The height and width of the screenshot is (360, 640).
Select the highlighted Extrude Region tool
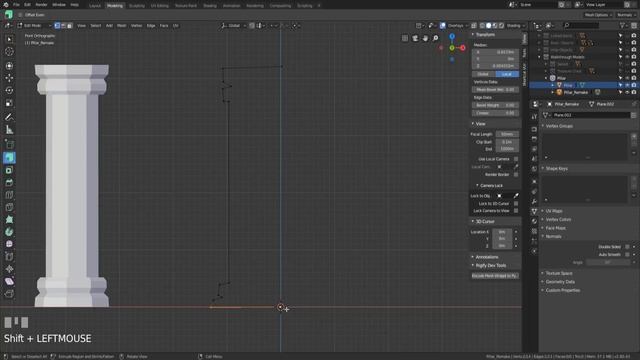click(x=9, y=158)
